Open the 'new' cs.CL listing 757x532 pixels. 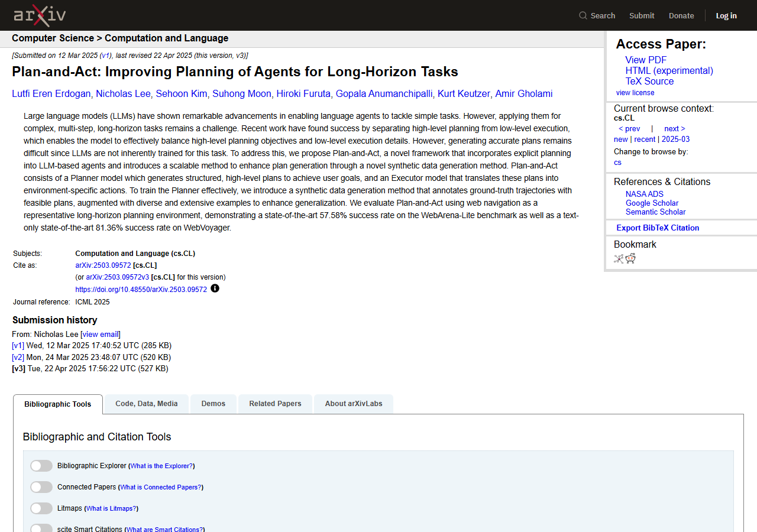coord(621,140)
